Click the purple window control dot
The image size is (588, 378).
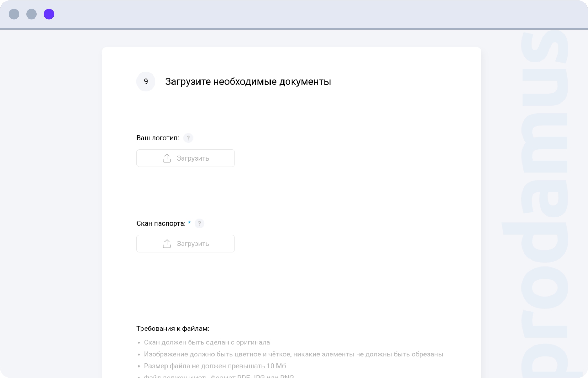point(49,14)
